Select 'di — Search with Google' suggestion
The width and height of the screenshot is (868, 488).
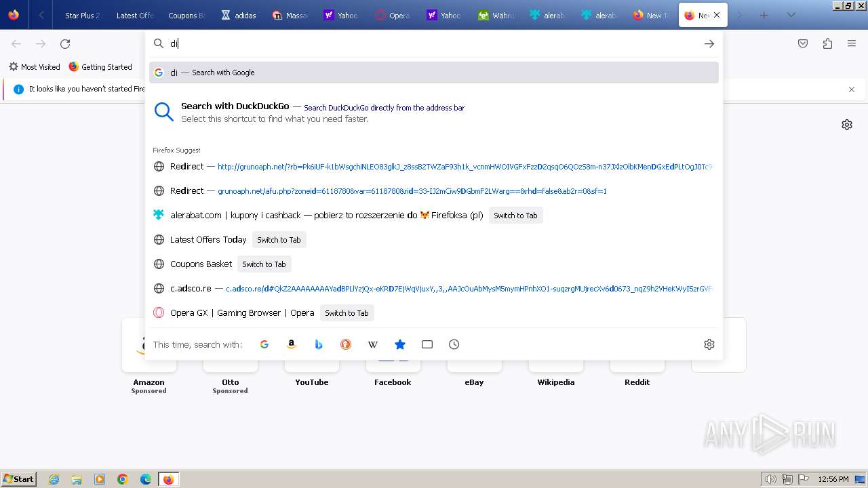click(x=434, y=73)
